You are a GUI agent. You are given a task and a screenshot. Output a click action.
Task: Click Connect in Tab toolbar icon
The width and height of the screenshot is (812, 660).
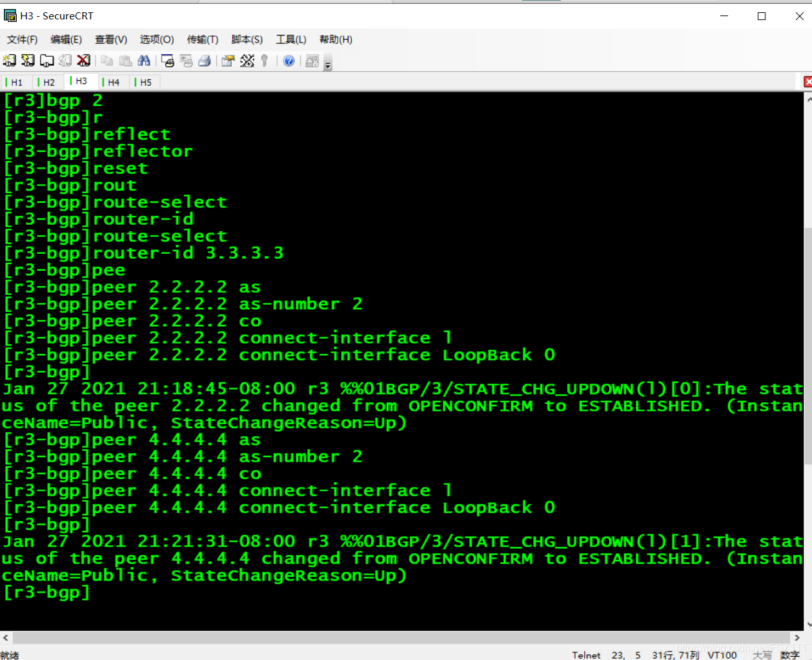tap(46, 61)
